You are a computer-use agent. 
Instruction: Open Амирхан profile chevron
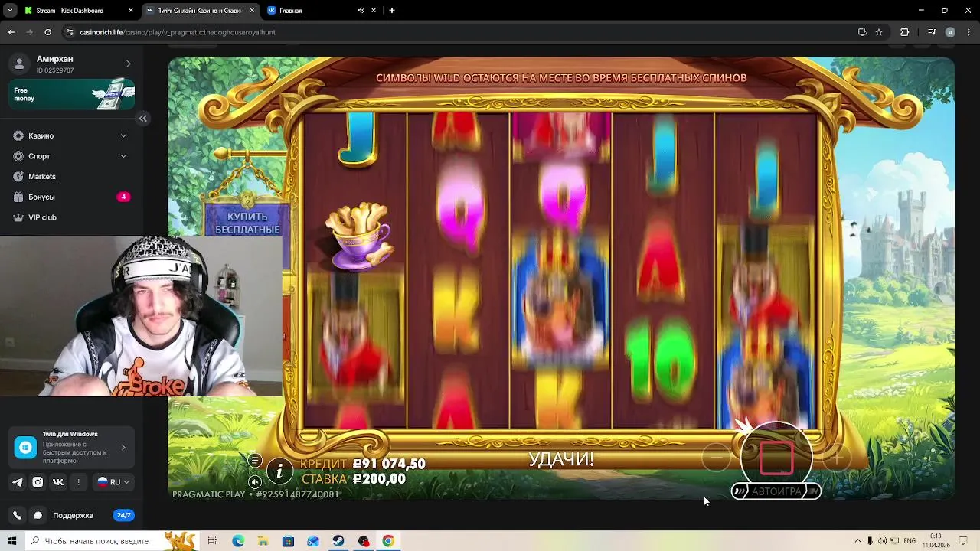[x=128, y=64]
